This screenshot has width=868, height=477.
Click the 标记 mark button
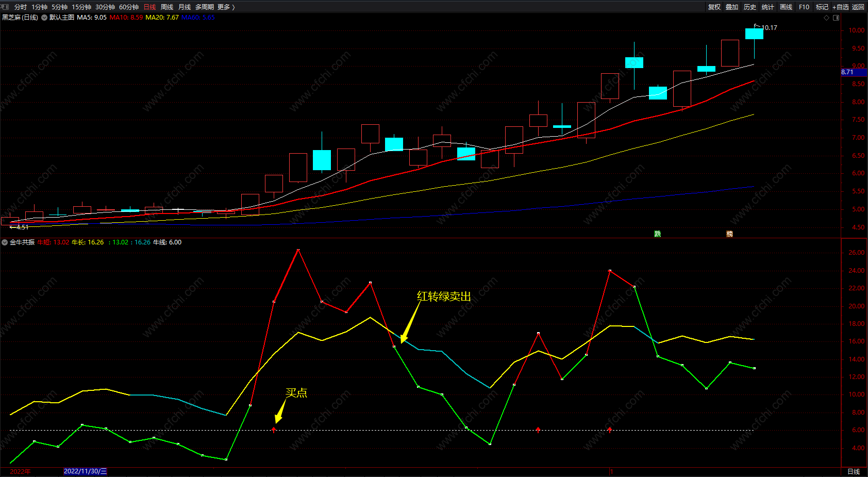822,7
